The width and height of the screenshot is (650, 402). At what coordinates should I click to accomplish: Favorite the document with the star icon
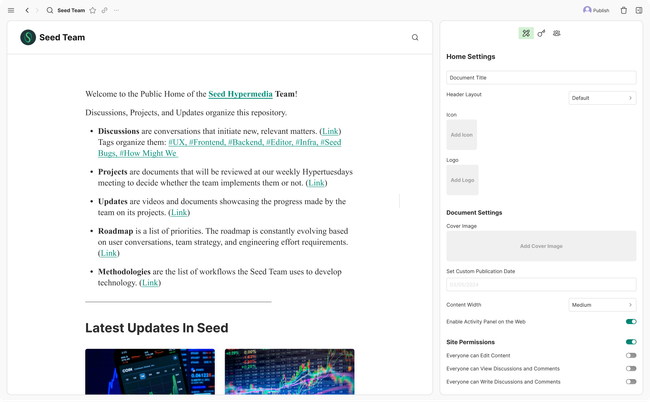(x=93, y=10)
